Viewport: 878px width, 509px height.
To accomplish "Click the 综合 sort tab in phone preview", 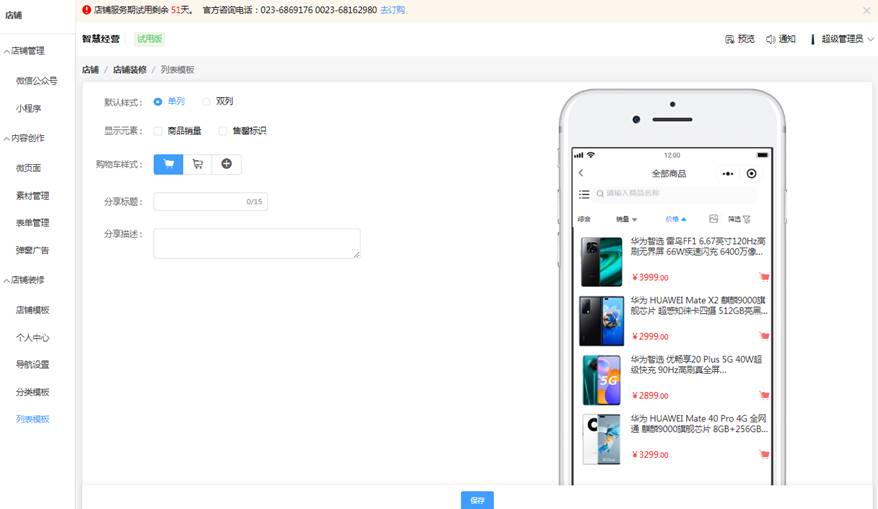I will pos(584,219).
